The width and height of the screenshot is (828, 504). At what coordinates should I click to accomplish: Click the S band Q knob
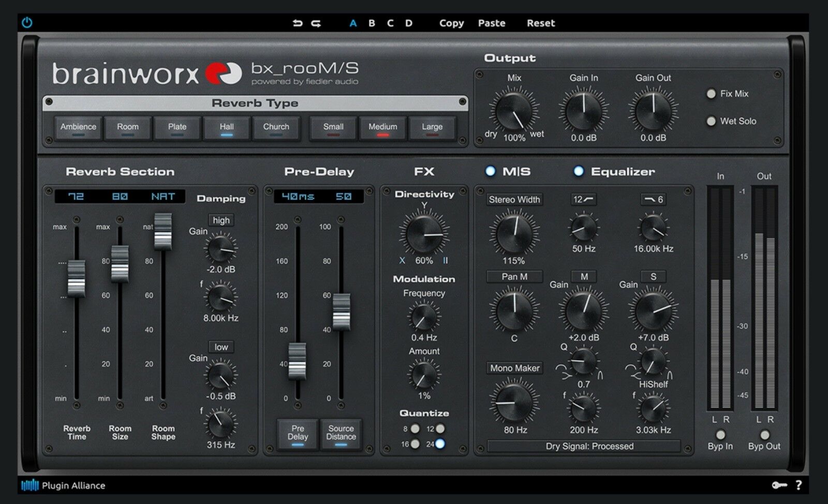653,361
